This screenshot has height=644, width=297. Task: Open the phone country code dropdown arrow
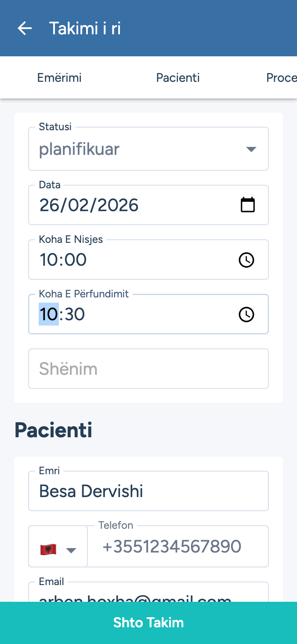pyautogui.click(x=71, y=550)
